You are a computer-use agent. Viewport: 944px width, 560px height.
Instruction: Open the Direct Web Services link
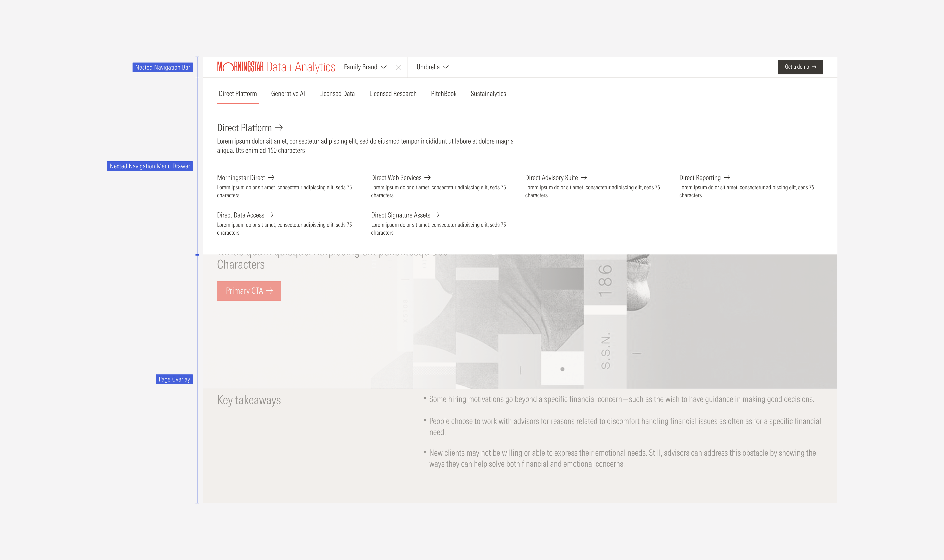coord(396,178)
